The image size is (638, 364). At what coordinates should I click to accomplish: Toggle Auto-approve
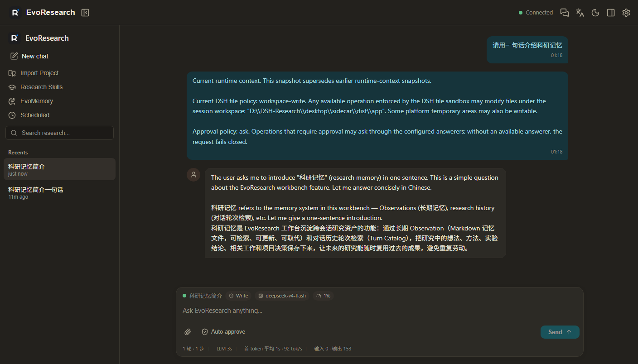(x=223, y=332)
